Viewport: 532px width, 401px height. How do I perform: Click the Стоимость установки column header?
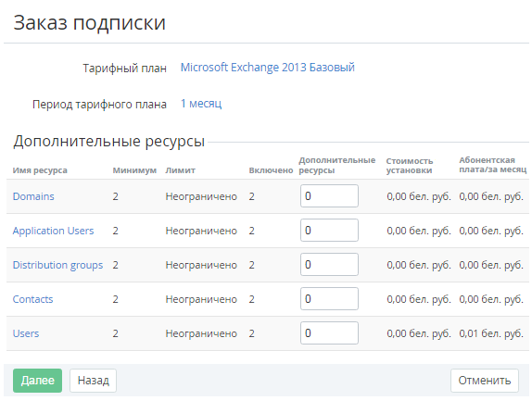[x=409, y=166]
